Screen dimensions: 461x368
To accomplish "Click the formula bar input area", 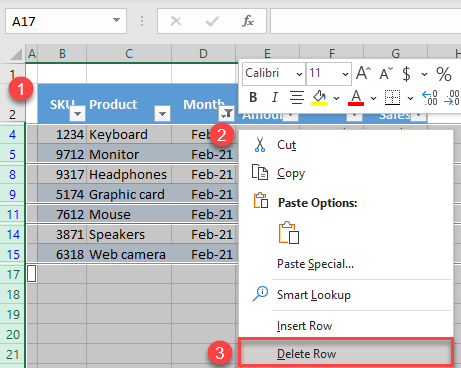I will click(365, 21).
